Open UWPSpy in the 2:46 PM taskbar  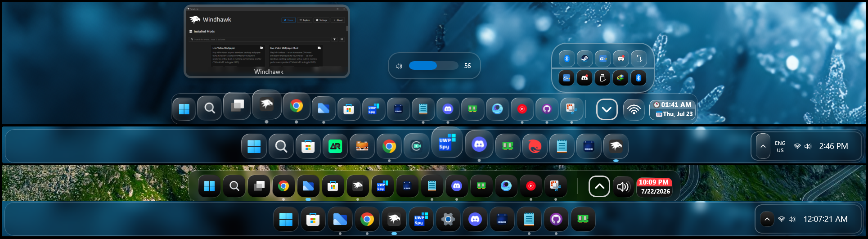click(x=447, y=142)
